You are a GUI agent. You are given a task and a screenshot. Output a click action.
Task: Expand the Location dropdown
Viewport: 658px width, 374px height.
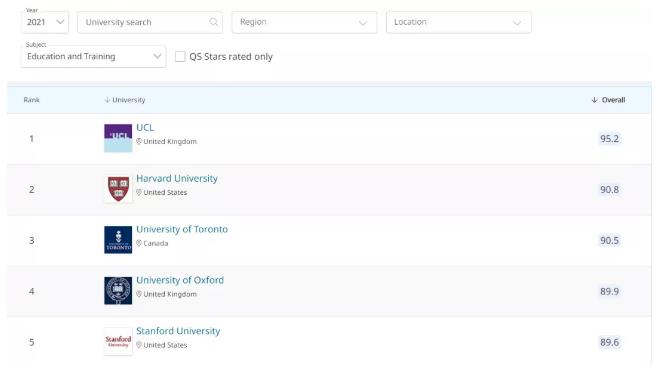click(459, 22)
